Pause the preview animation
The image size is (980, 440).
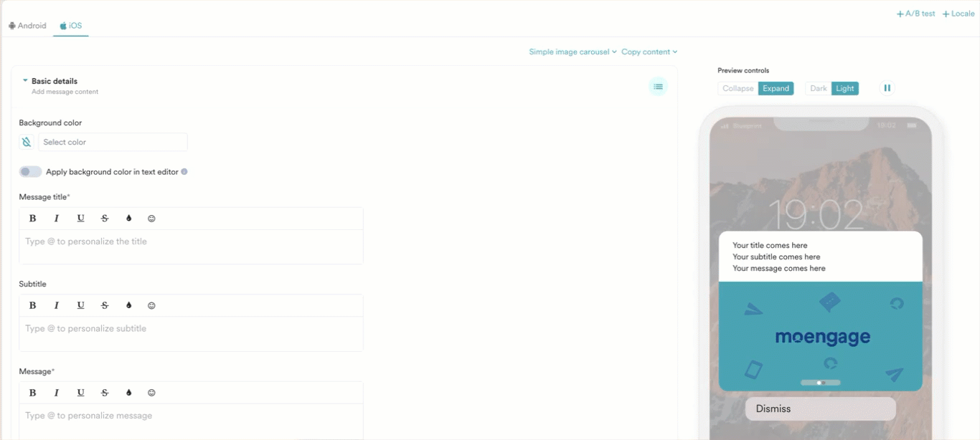point(887,88)
